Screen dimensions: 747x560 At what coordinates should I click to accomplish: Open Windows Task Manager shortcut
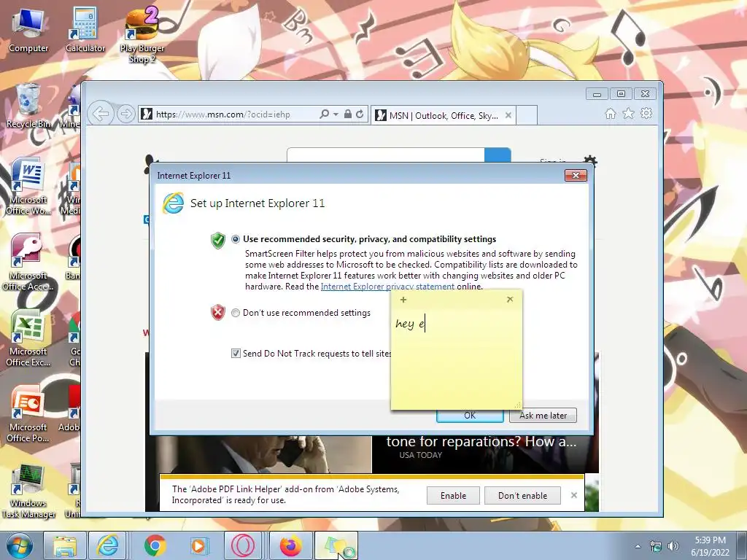(28, 491)
